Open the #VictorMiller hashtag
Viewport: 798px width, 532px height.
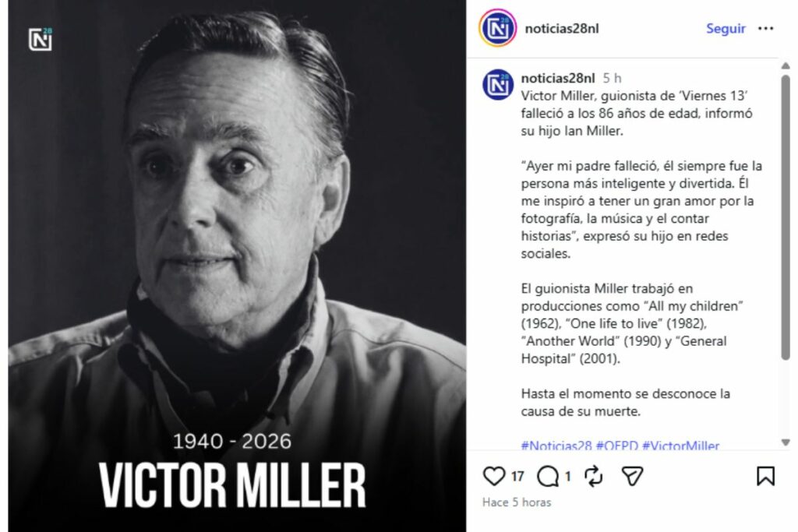point(680,446)
